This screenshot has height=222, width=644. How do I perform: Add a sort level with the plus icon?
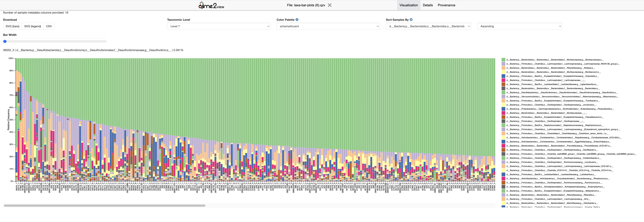[411, 19]
